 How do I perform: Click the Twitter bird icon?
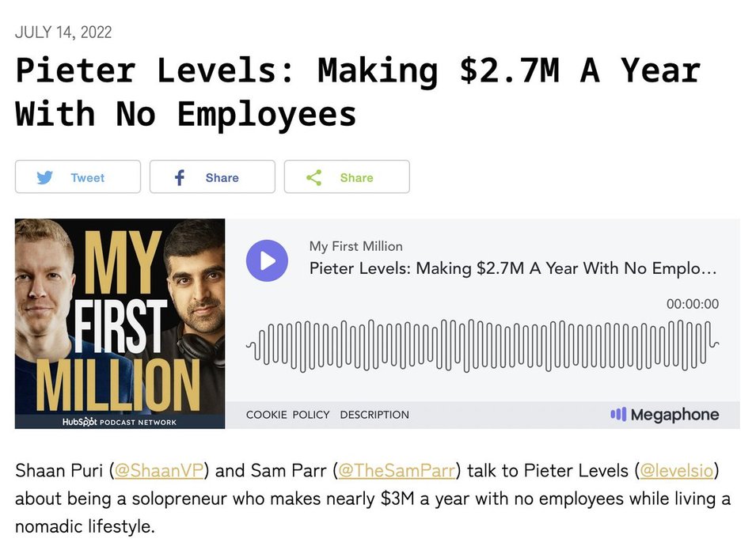(x=46, y=177)
